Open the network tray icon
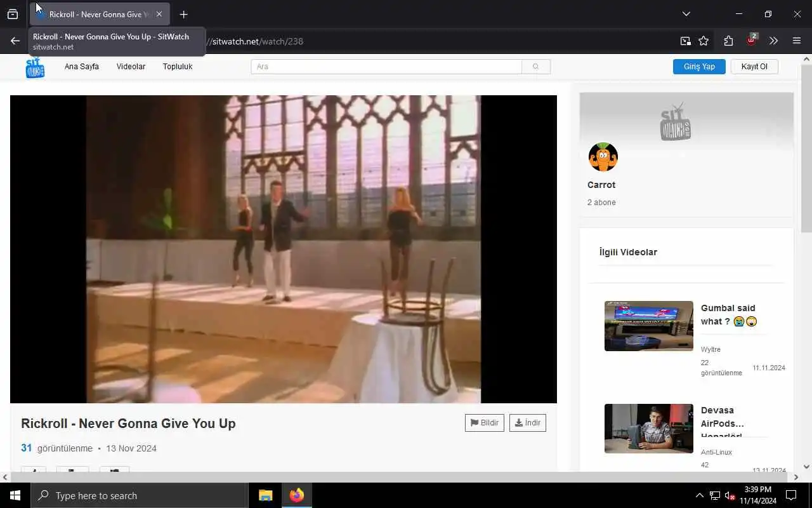The height and width of the screenshot is (508, 812). [715, 495]
